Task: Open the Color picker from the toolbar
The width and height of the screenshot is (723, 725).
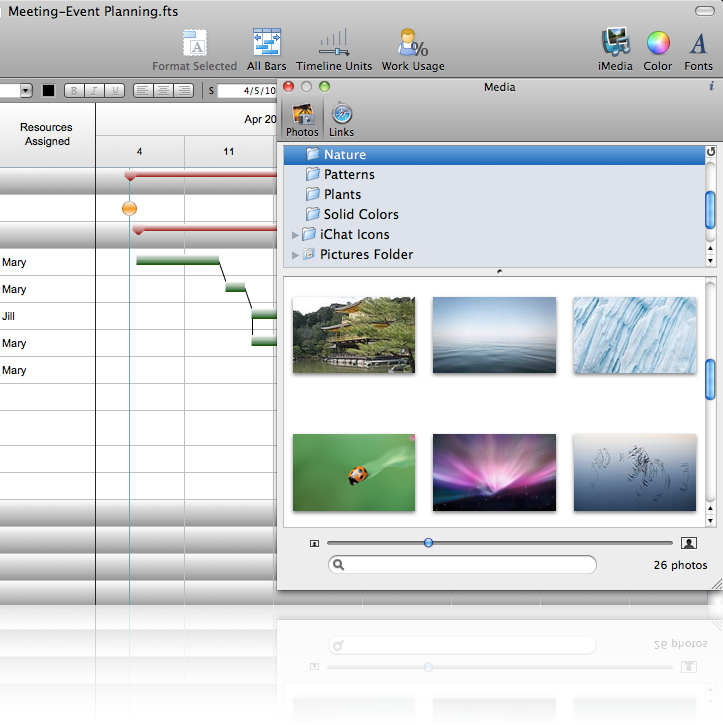Action: [x=657, y=45]
